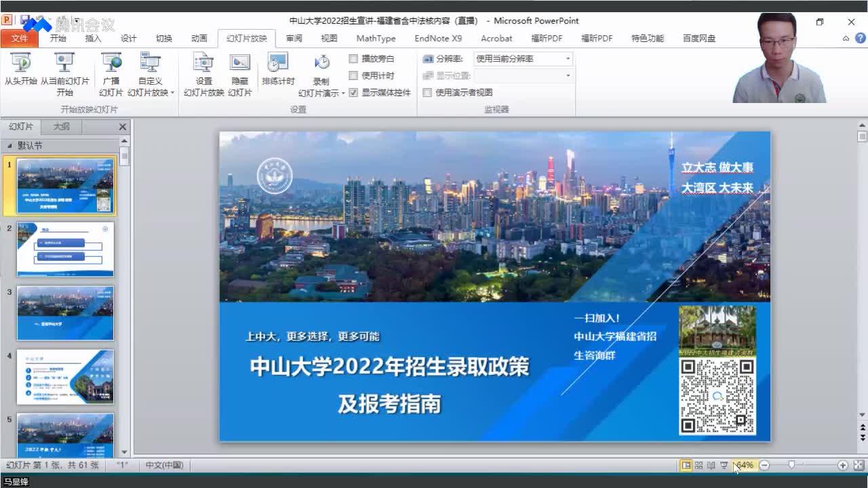The image size is (868, 488).
Task: Switch to Transitions (切换) ribbon tab
Action: pos(164,39)
